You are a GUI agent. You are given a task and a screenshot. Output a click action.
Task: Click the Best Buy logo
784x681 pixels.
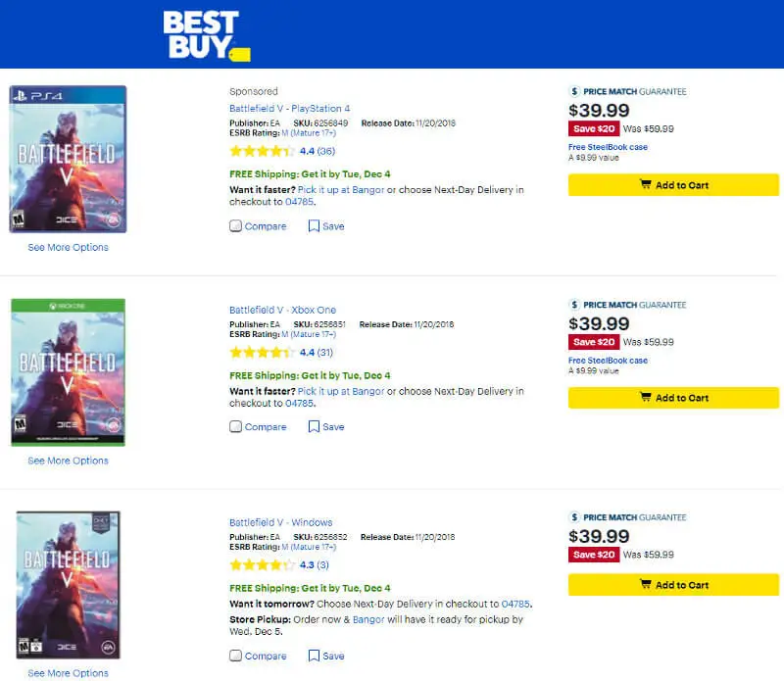pos(201,32)
